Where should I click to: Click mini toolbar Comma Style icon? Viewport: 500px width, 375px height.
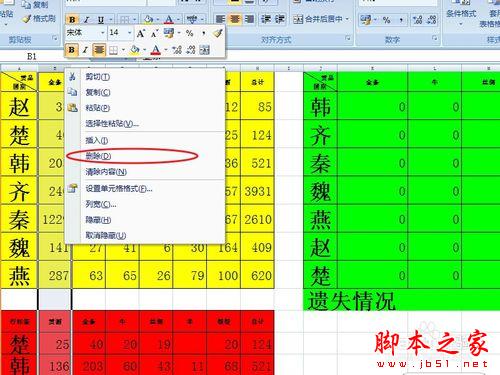coord(203,33)
